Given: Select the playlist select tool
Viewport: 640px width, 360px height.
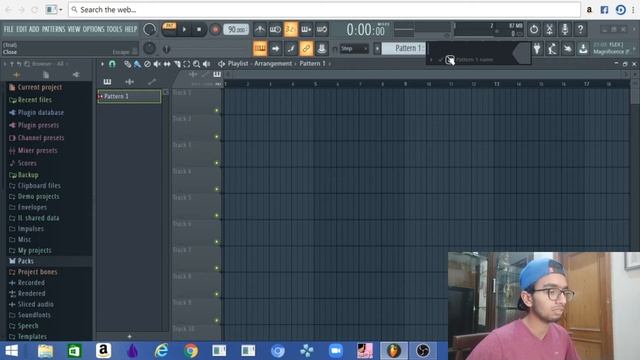Looking at the screenshot, I should pyautogui.click(x=187, y=64).
